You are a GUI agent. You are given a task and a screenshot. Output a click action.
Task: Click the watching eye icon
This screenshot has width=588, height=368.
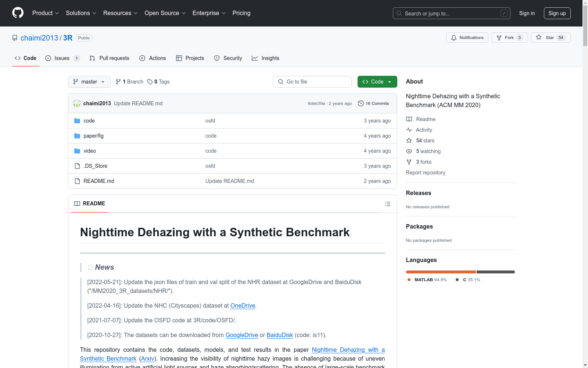point(409,151)
